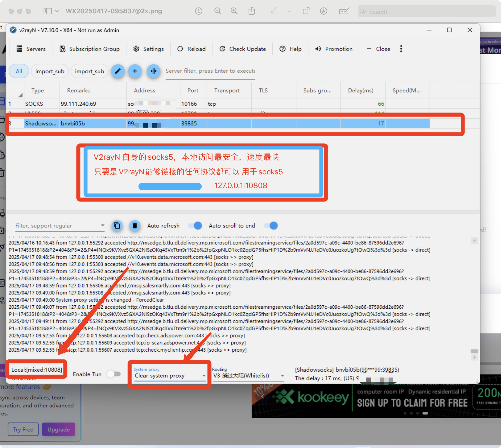Expand the Routing whitelist dropdown
Image resolution: width=501 pixels, height=448 pixels.
coord(249,376)
